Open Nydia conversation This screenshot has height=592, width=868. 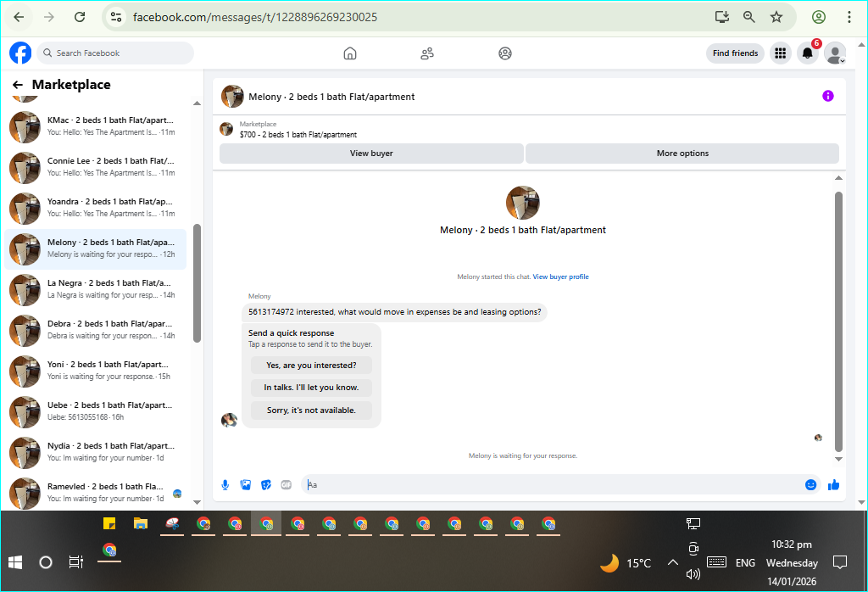point(95,452)
